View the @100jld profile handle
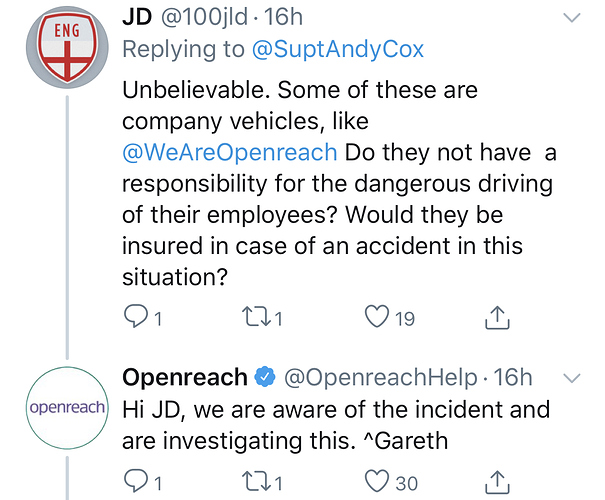The width and height of the screenshot is (605, 500). (x=205, y=16)
